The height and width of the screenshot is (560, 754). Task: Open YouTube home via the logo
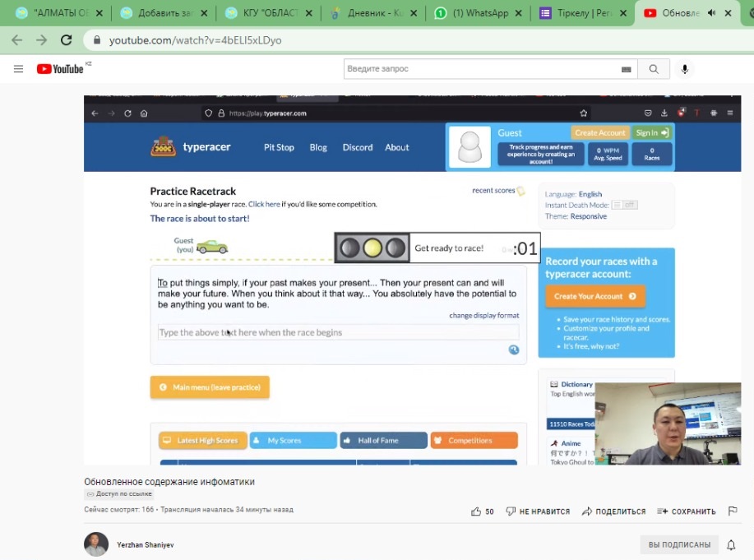click(60, 69)
